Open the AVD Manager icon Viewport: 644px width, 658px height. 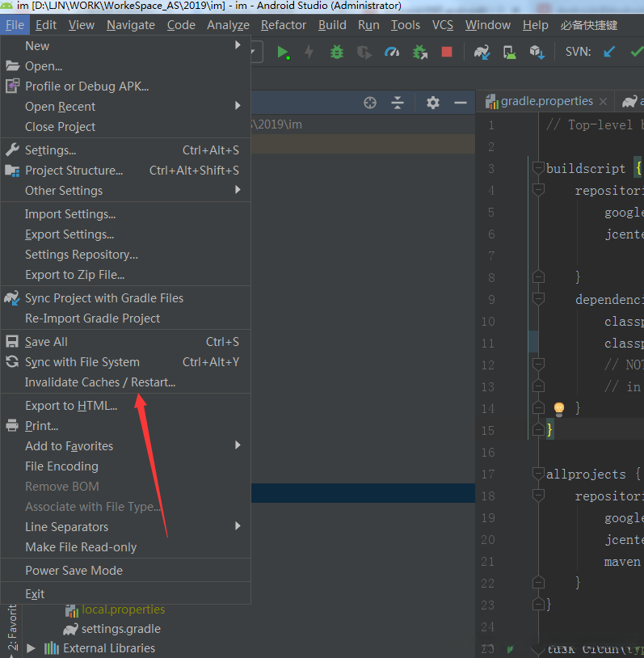coord(510,53)
